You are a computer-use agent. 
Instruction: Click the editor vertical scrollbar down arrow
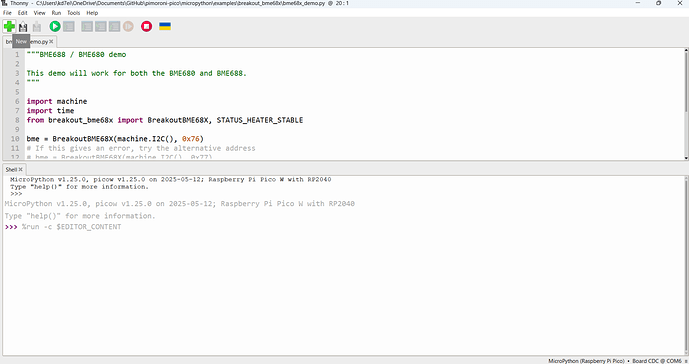[686, 158]
